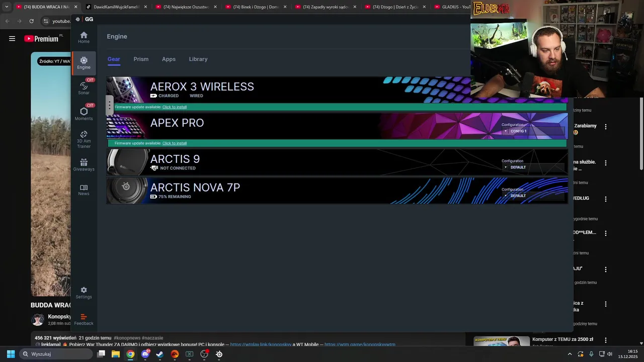644x362 pixels.
Task: Open Discord from the taskbar
Action: click(x=145, y=354)
